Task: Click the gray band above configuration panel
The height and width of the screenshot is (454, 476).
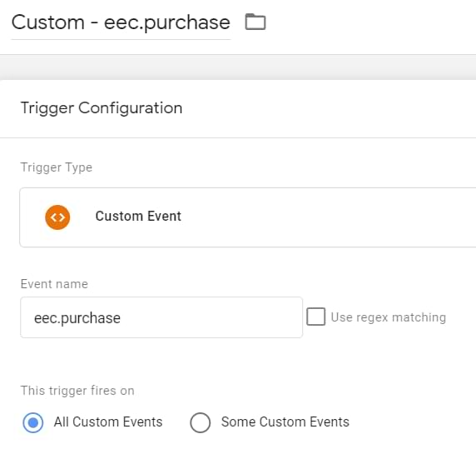Action: pyautogui.click(x=238, y=67)
